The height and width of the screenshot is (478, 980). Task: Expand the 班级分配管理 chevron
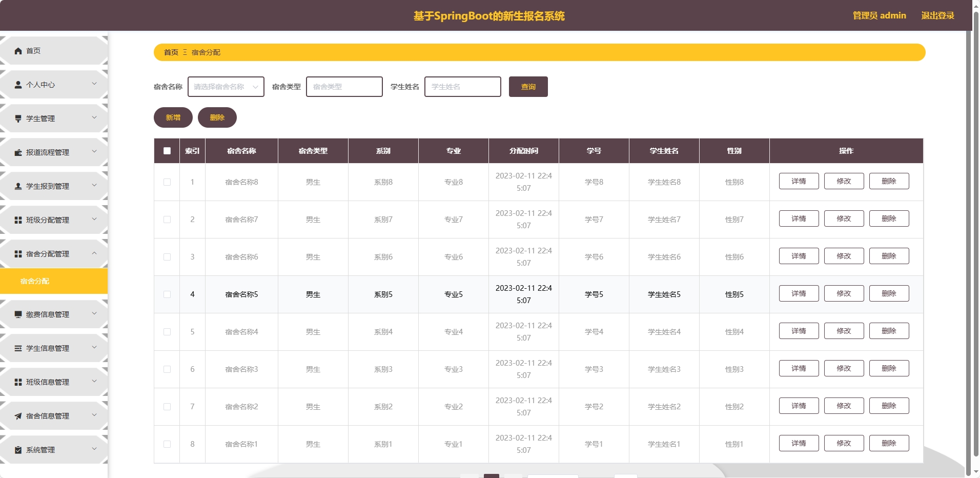(94, 219)
